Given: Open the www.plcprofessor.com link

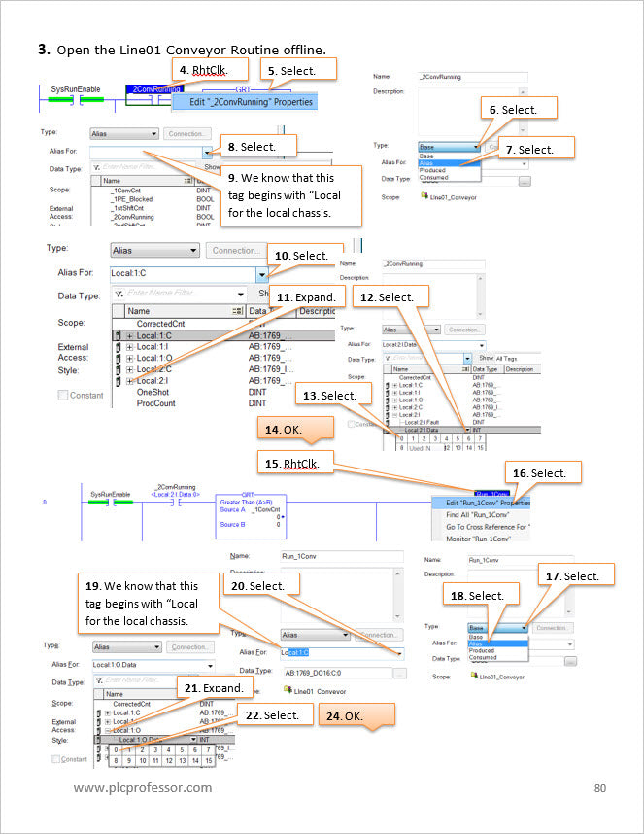Looking at the screenshot, I should click(x=143, y=787).
